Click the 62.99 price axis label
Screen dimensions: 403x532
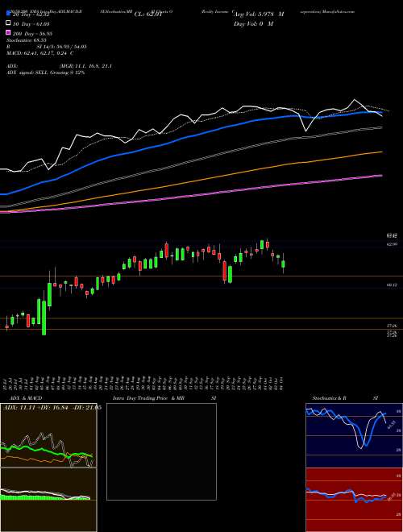click(393, 244)
